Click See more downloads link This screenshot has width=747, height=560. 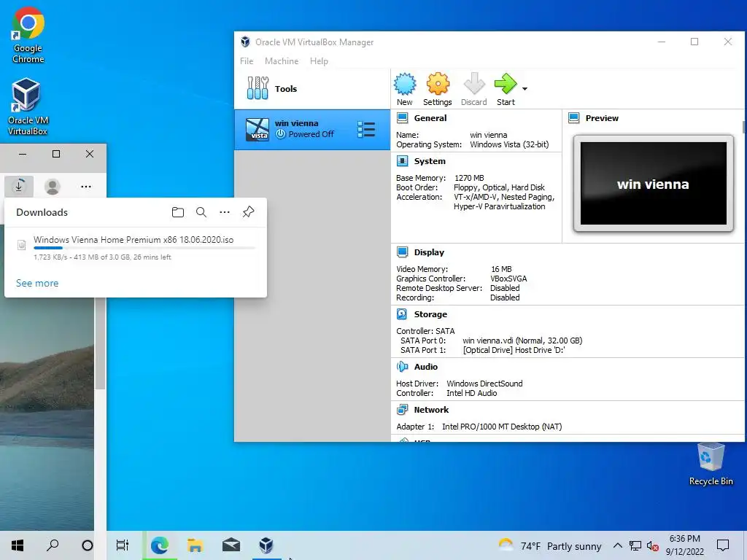pyautogui.click(x=37, y=283)
